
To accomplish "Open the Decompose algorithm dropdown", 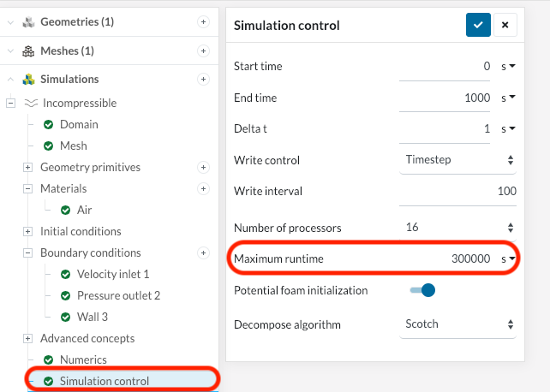I will tap(458, 324).
